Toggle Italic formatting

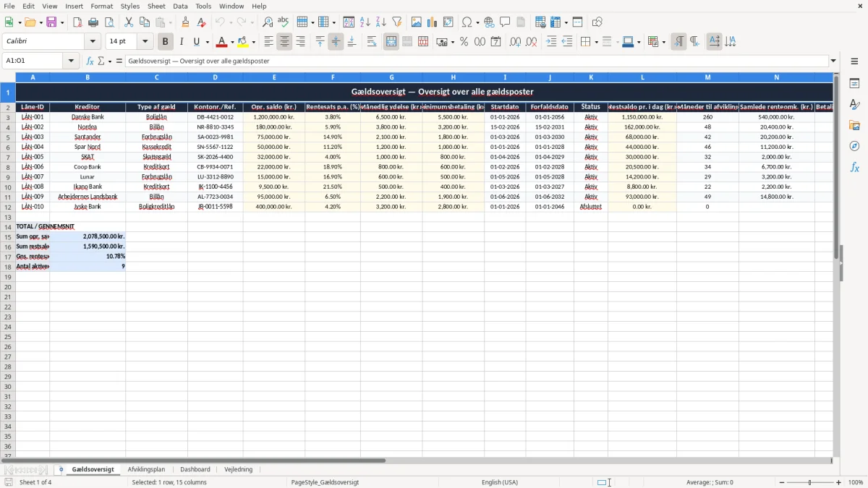[x=182, y=42]
